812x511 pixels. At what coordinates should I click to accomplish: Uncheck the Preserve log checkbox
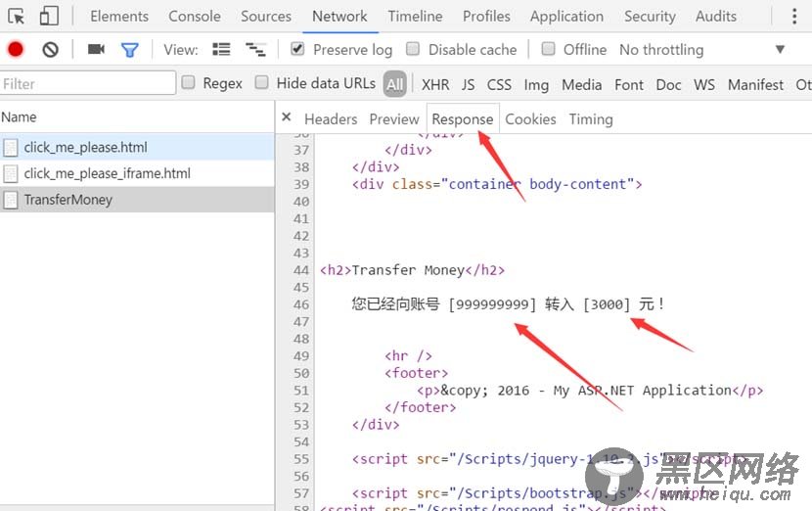click(x=297, y=49)
